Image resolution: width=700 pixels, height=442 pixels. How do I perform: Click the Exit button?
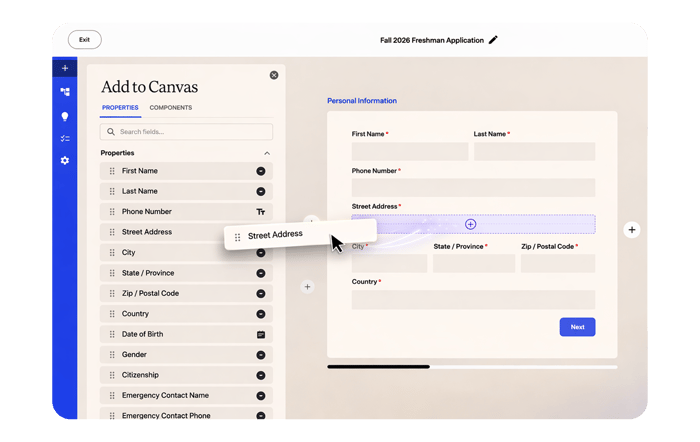tap(85, 40)
